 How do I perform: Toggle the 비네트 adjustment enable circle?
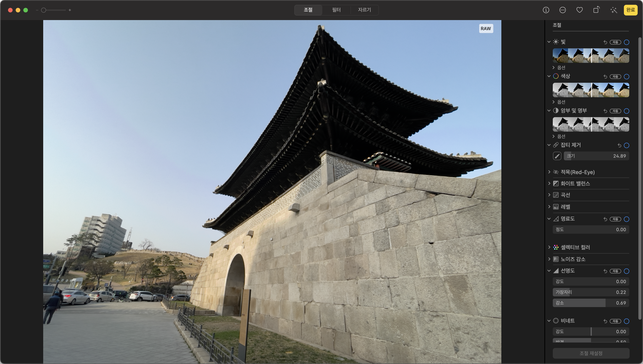[x=627, y=321]
